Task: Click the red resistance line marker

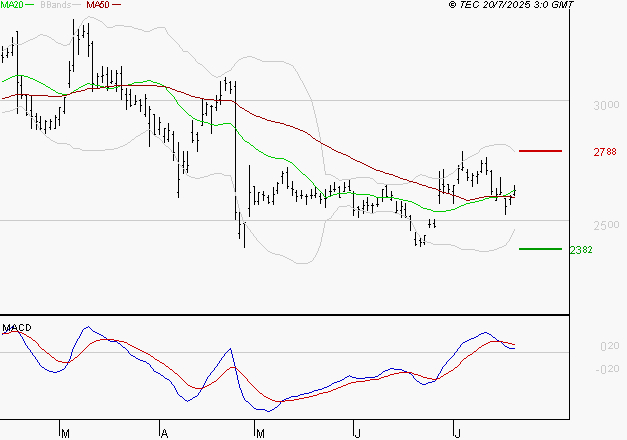Action: (x=542, y=151)
